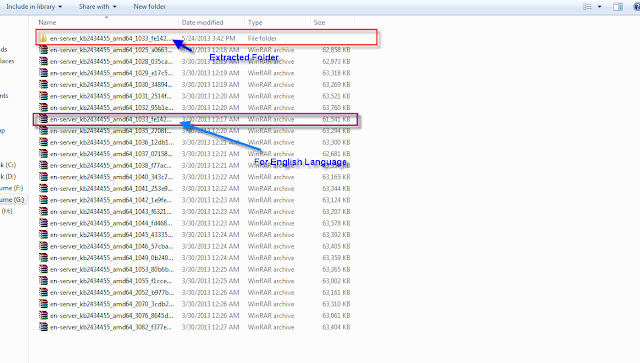This screenshot has height=363, width=640.
Task: Click the WinRAR icon for 1036_12db1 archive
Action: (x=43, y=142)
